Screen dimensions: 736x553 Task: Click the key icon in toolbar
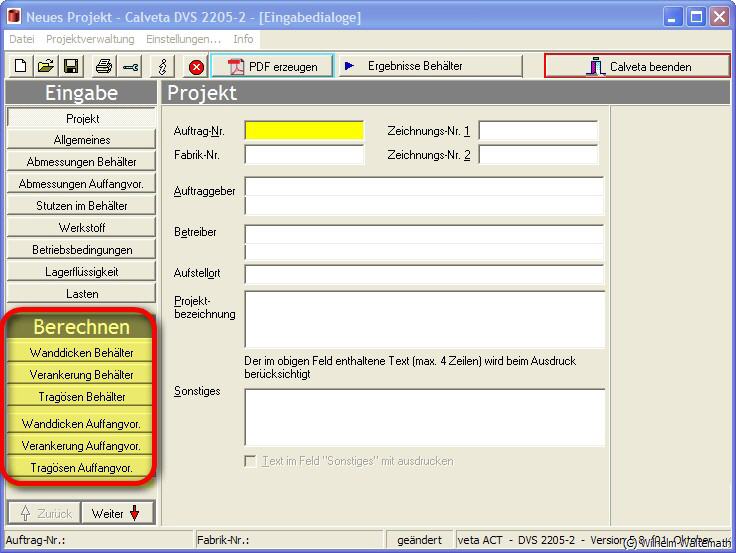tap(130, 67)
